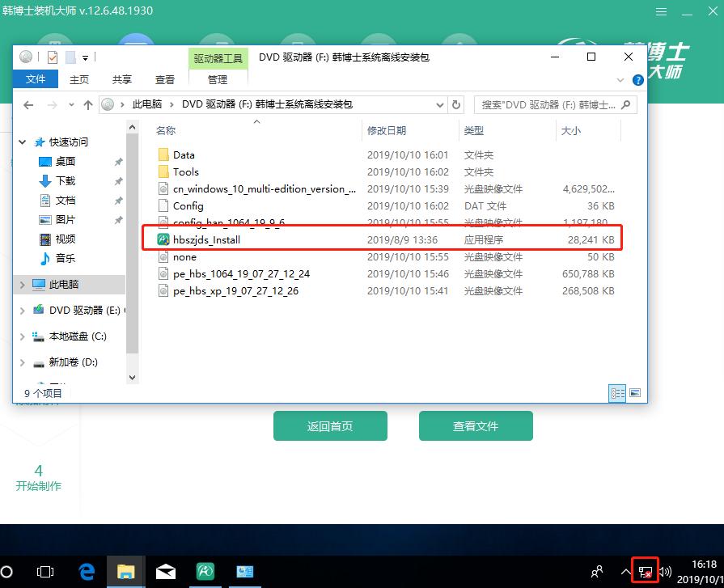This screenshot has width=724, height=588.
Task: Switch to large icons view in status bar
Action: 636,393
